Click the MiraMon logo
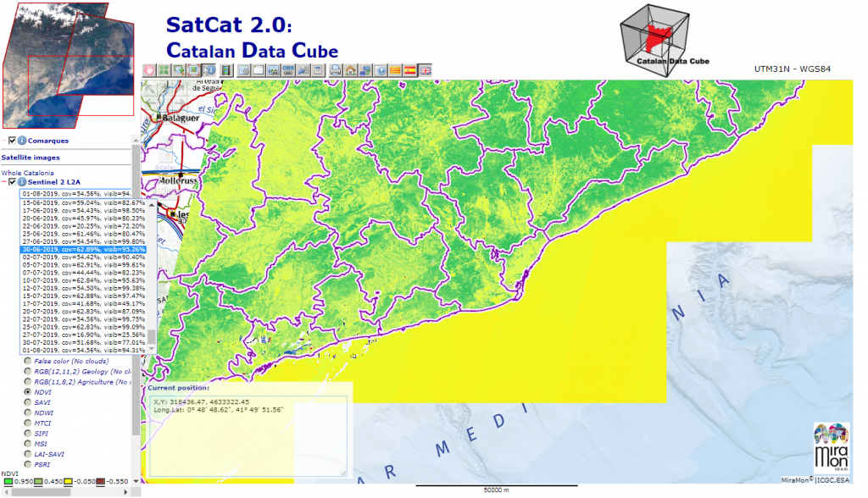The width and height of the screenshot is (868, 498). [x=831, y=448]
